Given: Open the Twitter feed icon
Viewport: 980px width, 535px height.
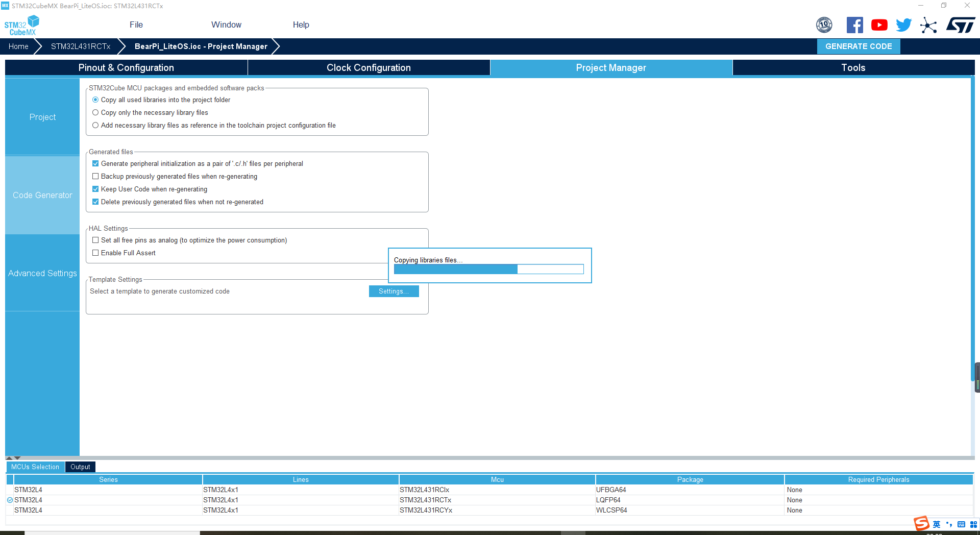Looking at the screenshot, I should [903, 25].
